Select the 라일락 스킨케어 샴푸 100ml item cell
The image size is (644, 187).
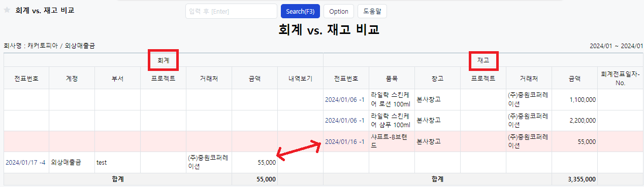(x=392, y=121)
